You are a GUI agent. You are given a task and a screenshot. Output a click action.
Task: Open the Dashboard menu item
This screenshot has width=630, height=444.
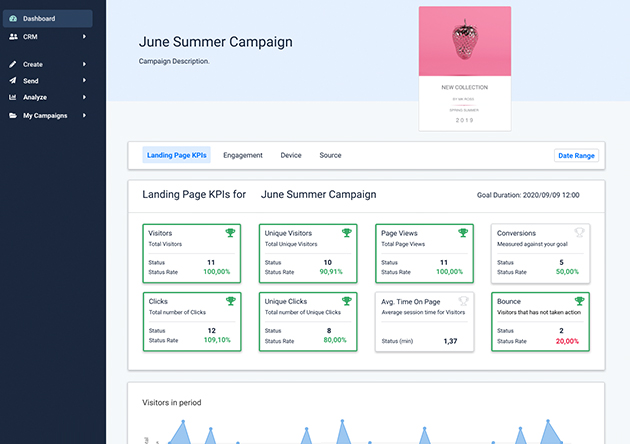[x=48, y=18]
